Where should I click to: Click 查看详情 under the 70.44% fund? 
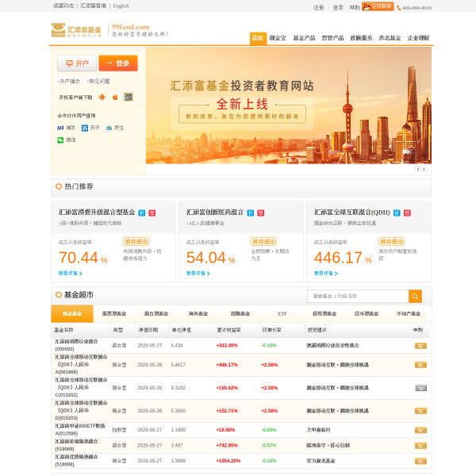71,274
